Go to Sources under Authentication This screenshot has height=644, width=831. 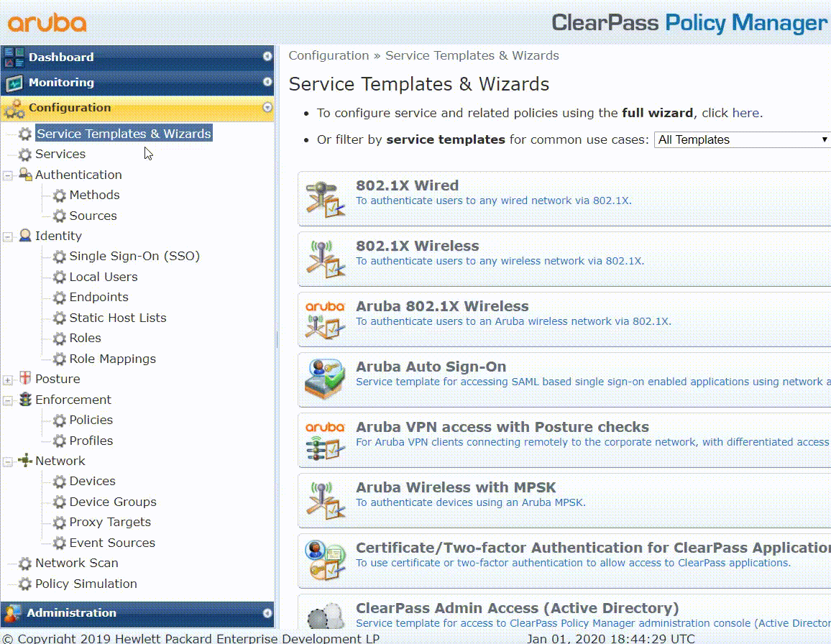coord(93,216)
